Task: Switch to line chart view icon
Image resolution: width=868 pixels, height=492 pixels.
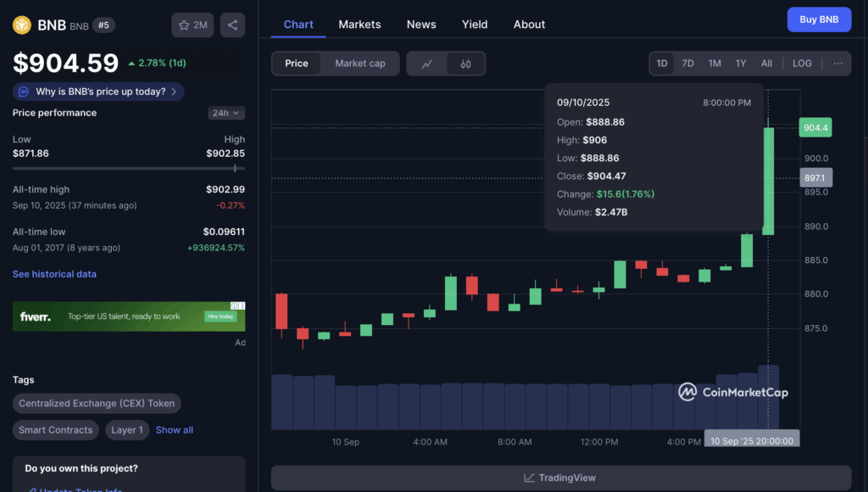Action: pyautogui.click(x=427, y=64)
